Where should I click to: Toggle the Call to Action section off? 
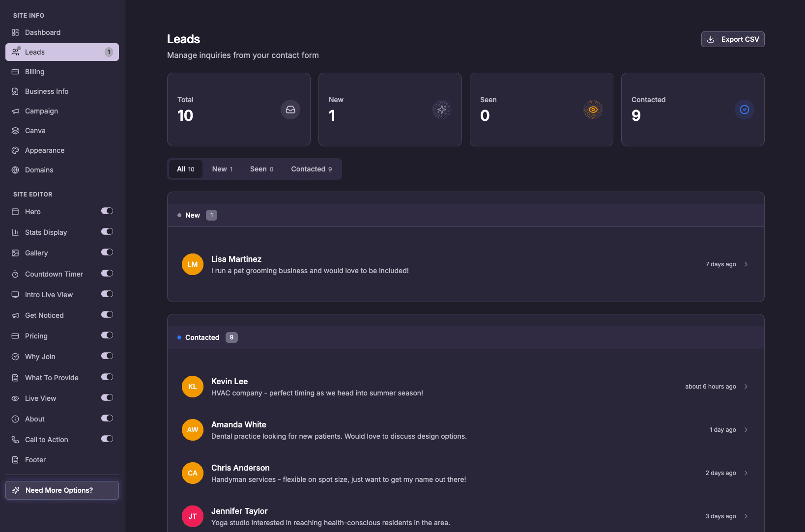click(107, 439)
